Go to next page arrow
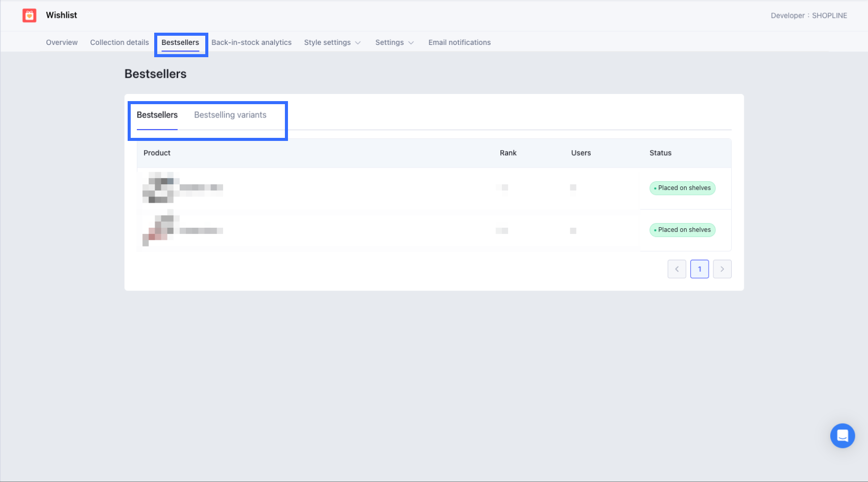 coord(722,269)
